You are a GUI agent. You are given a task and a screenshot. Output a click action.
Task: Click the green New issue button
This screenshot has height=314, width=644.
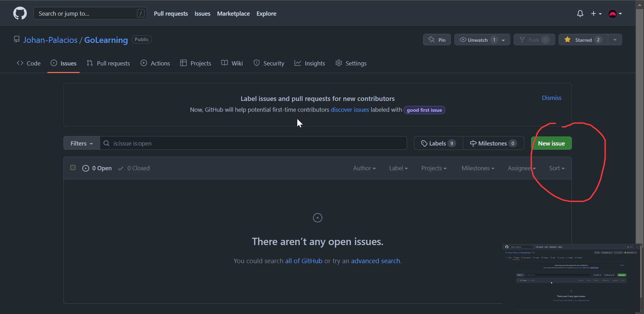(x=551, y=143)
